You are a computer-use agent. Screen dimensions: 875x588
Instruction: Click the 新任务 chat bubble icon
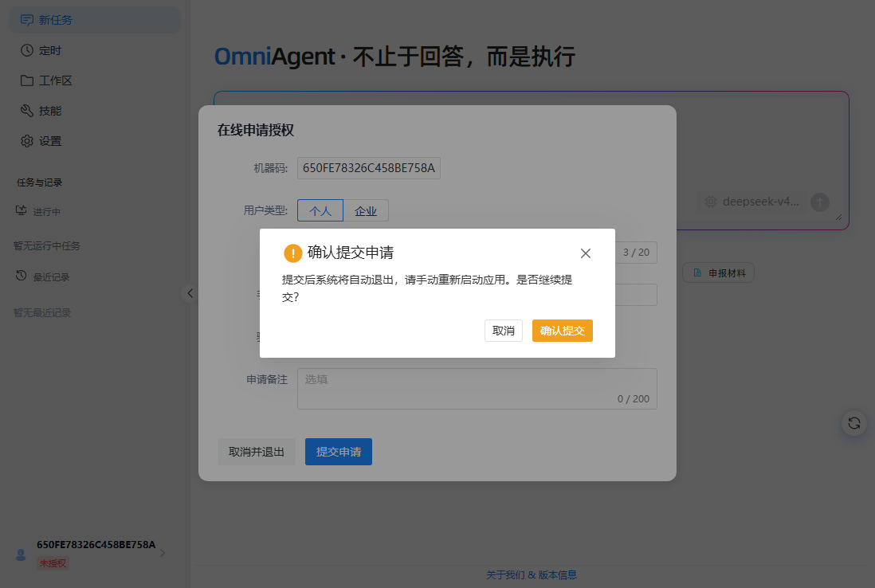pos(27,20)
